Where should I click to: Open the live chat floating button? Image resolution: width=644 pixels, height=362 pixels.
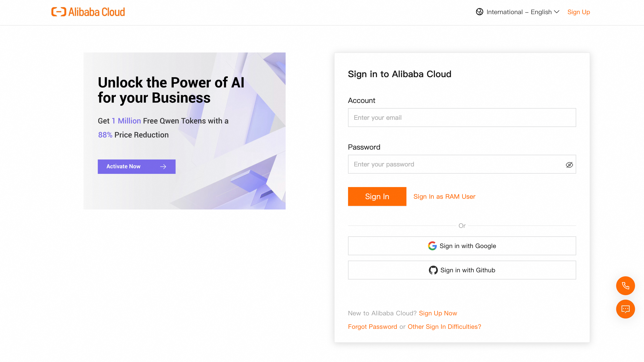tap(625, 309)
